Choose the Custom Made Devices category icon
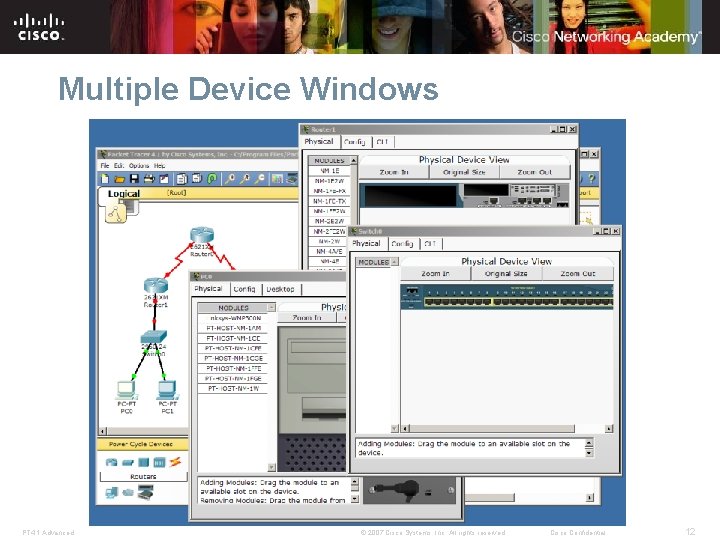 click(x=146, y=493)
